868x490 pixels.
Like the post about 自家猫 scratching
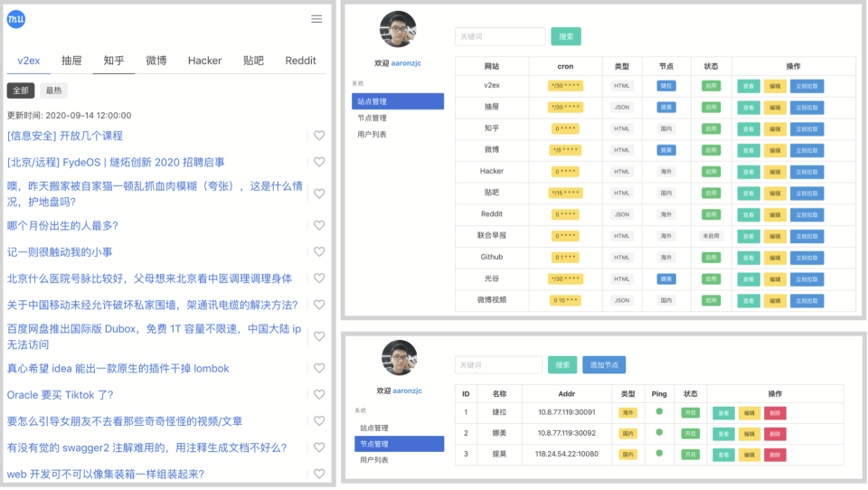[319, 193]
